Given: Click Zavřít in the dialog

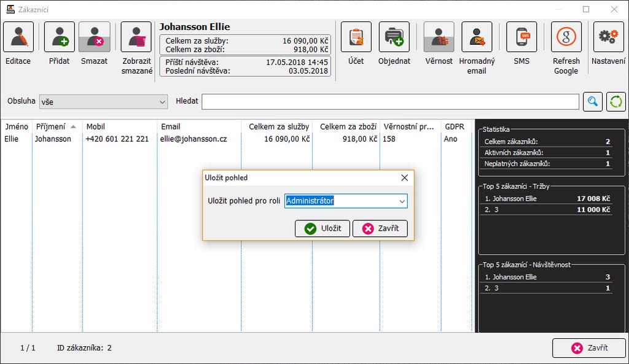Looking at the screenshot, I should tap(380, 228).
